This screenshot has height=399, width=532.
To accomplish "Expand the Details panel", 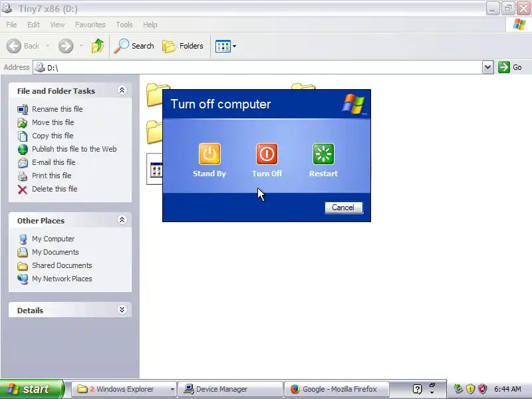I will (x=122, y=310).
